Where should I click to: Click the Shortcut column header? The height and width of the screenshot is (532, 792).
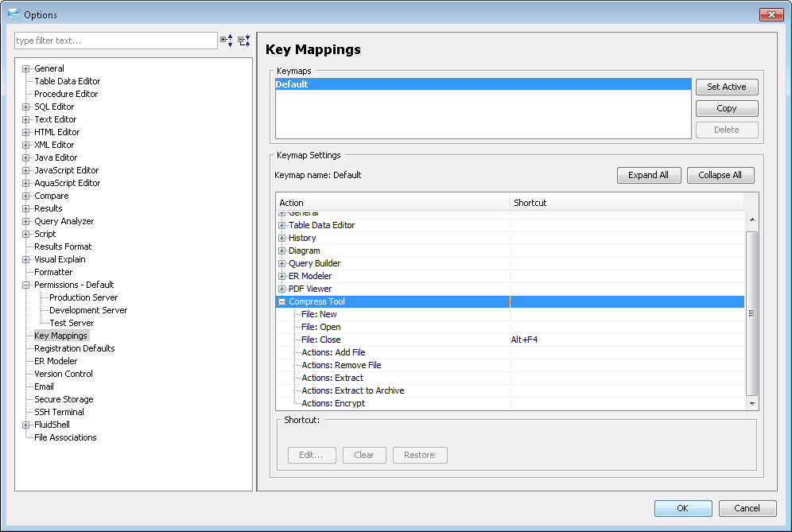(x=627, y=203)
